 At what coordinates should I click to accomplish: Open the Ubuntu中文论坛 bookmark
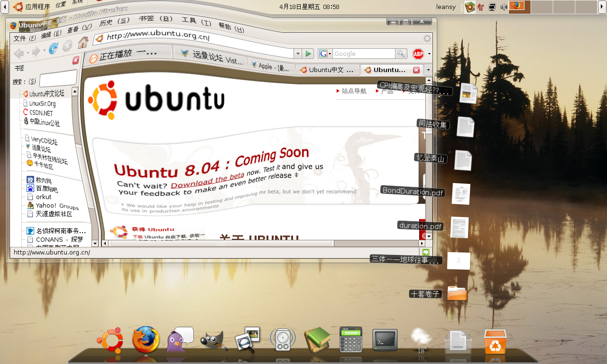43,94
